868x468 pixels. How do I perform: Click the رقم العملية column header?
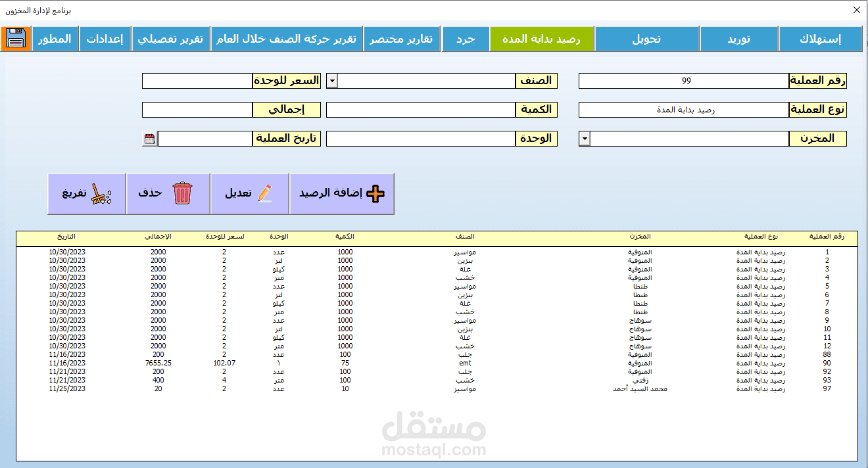(827, 236)
